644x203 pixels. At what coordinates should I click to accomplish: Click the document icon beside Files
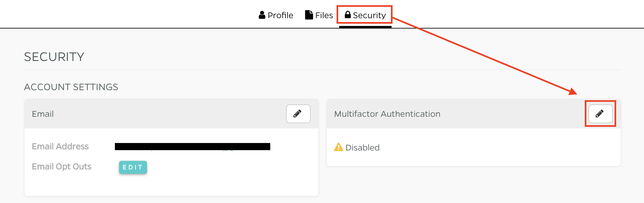coord(309,15)
